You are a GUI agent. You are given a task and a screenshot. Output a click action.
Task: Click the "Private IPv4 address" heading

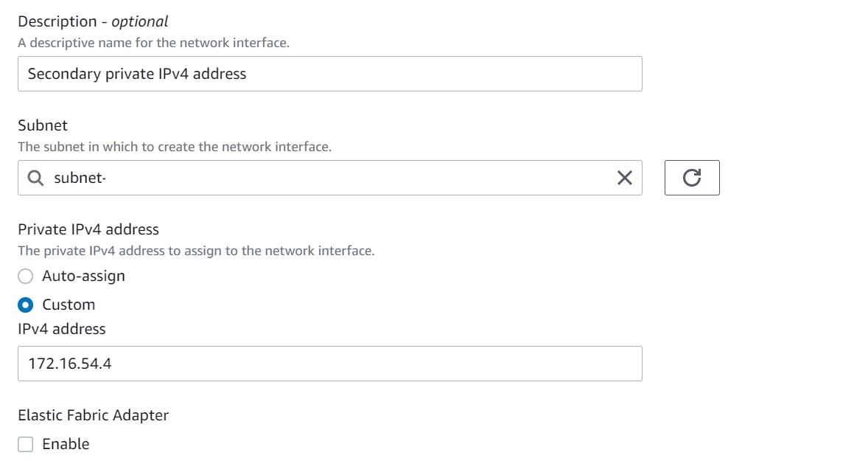point(88,229)
